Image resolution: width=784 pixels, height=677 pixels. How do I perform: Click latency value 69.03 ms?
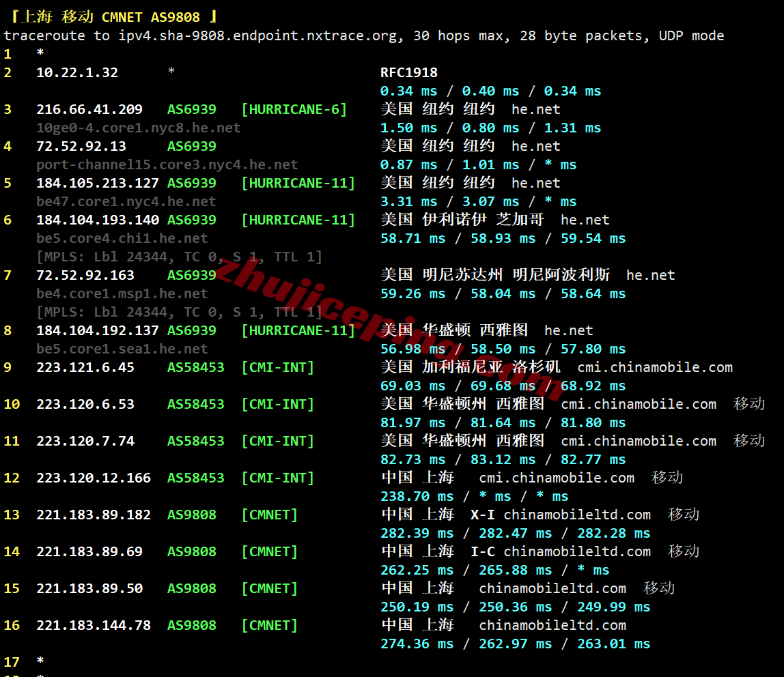coord(413,386)
